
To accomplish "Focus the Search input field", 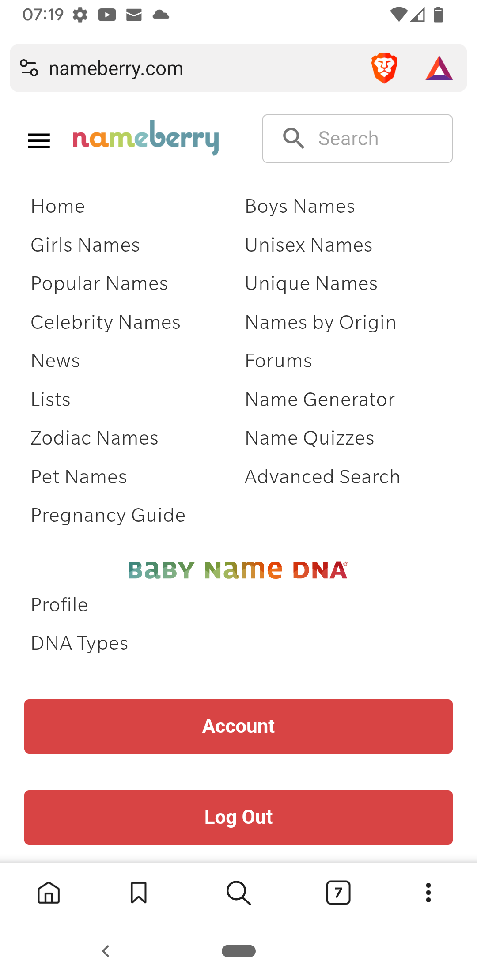I will [x=357, y=139].
